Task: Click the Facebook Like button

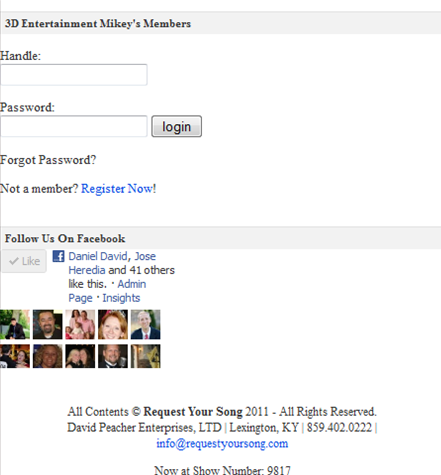Action: tap(24, 261)
